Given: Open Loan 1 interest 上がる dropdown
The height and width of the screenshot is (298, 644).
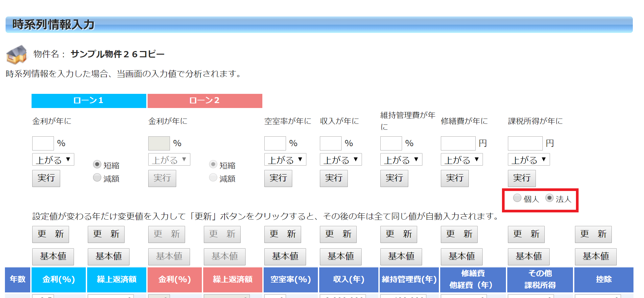Looking at the screenshot, I should [x=53, y=160].
